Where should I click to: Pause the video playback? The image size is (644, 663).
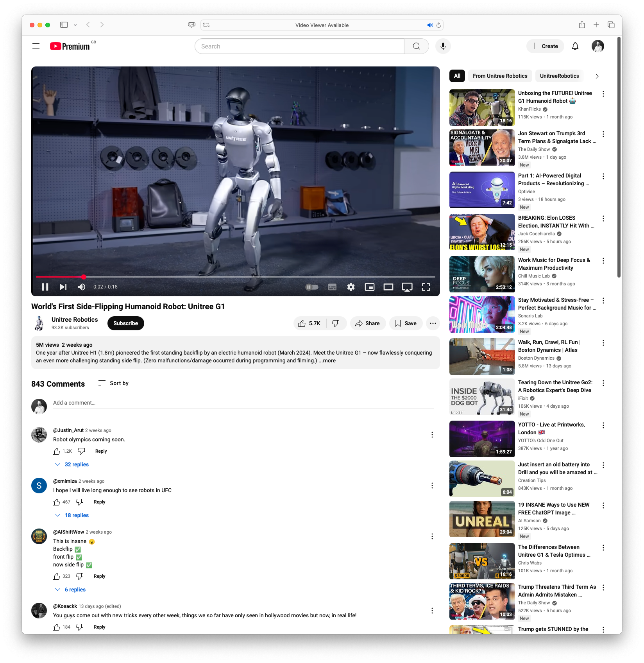[x=45, y=287]
